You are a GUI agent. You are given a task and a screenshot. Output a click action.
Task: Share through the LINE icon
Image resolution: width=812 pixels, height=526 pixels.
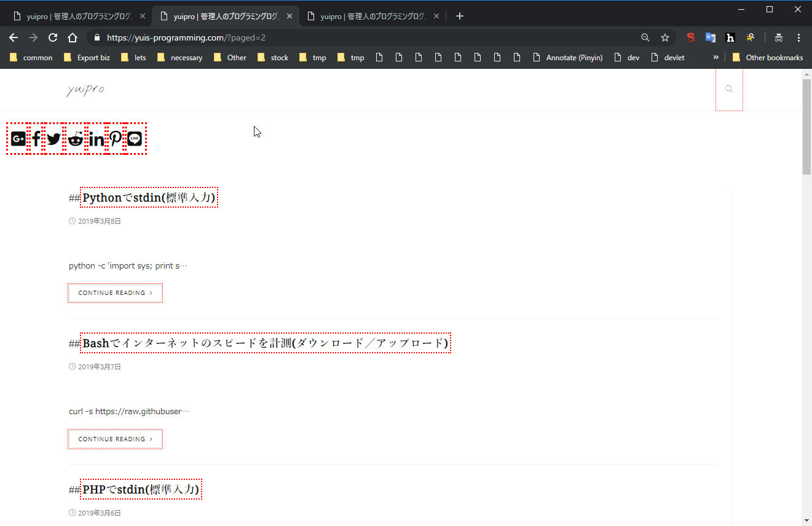[135, 139]
